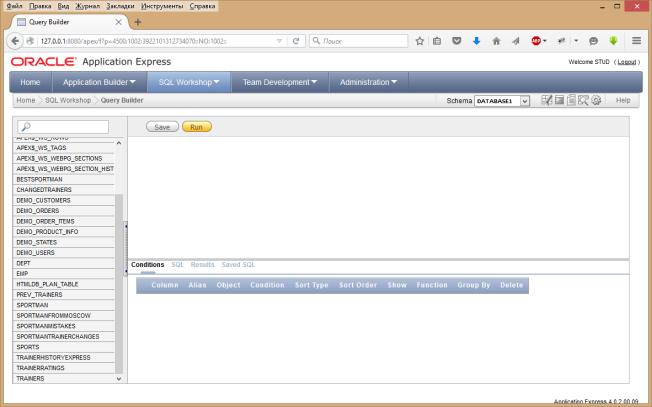
Task: Select the SPORTS table
Action: click(x=64, y=347)
